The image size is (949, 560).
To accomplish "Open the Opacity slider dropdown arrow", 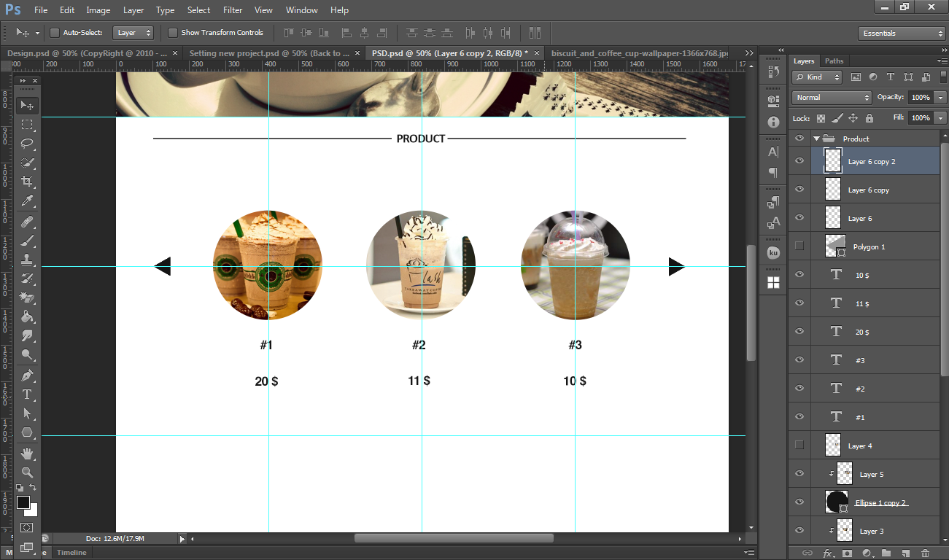I will tap(940, 98).
